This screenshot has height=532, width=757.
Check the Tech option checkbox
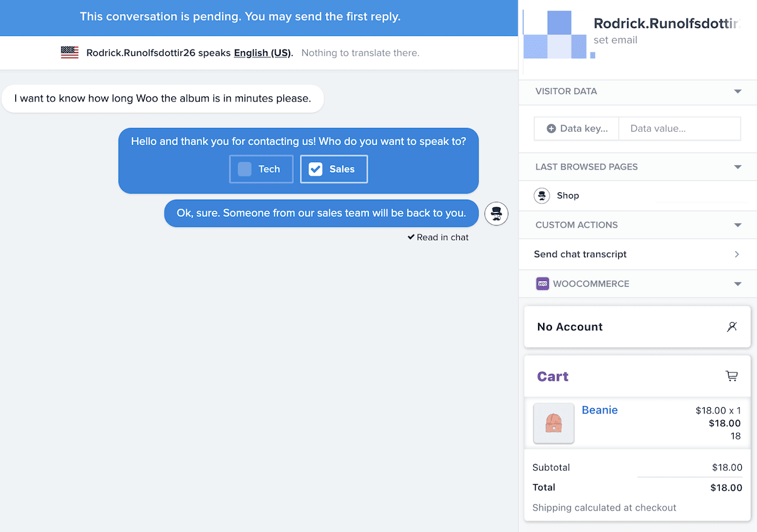(x=245, y=169)
